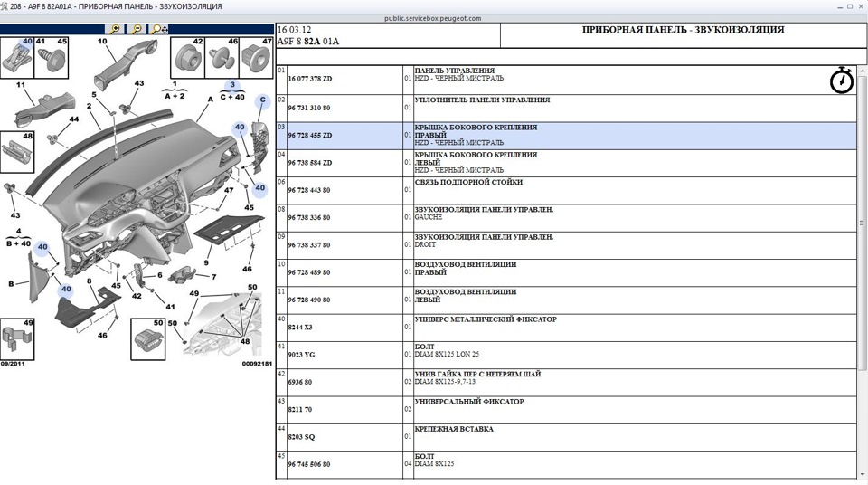
Task: Click description КРЕПЕЖНАЯ ВСТАВКА
Action: 454,429
